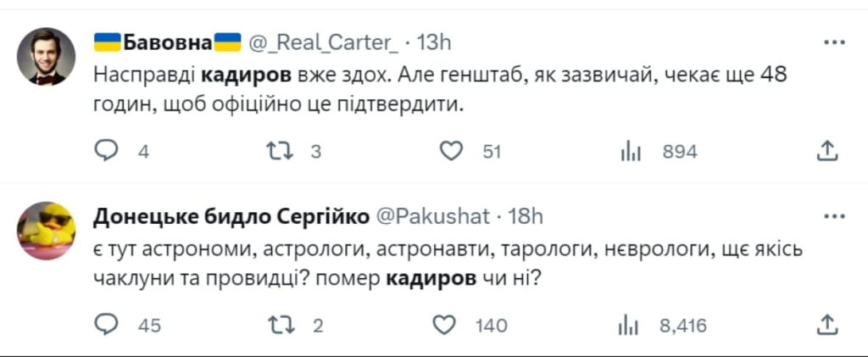Like the Pakushat tweet
The width and height of the screenshot is (868, 357).
pyautogui.click(x=445, y=324)
